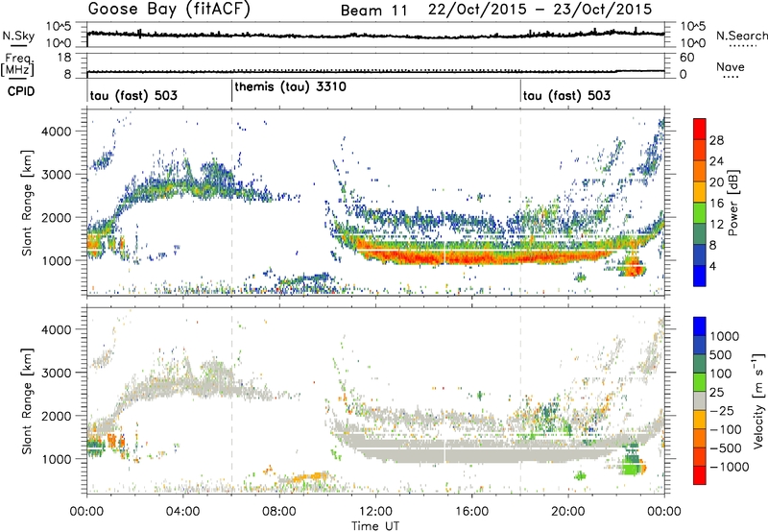Click the 'themis (tau) 3310' label
The height and width of the screenshot is (532, 768).
(x=291, y=86)
